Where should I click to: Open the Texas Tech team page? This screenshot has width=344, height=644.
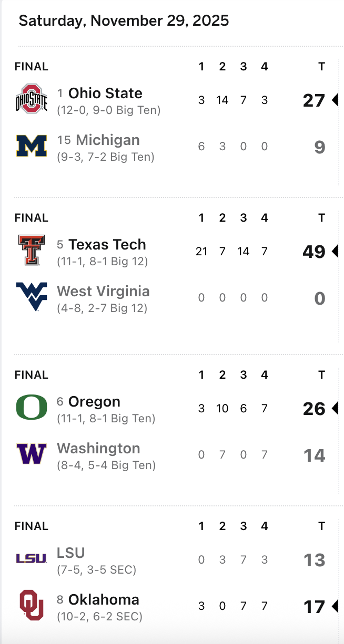[107, 245]
